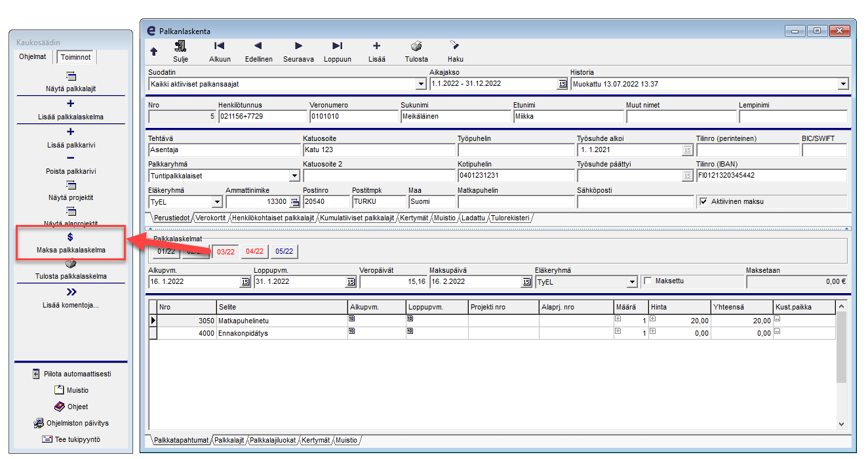Open Eläkeryhmä dropdown in payslip row
Viewport: 868px width, 459px height.
(x=633, y=282)
